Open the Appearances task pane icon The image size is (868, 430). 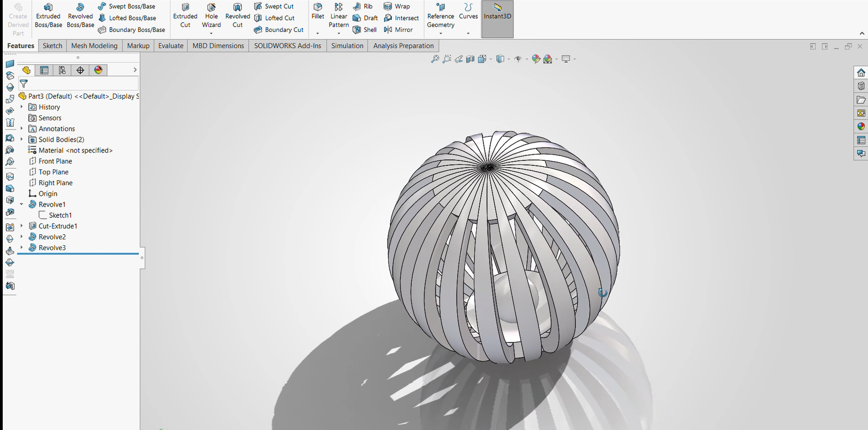[x=861, y=127]
